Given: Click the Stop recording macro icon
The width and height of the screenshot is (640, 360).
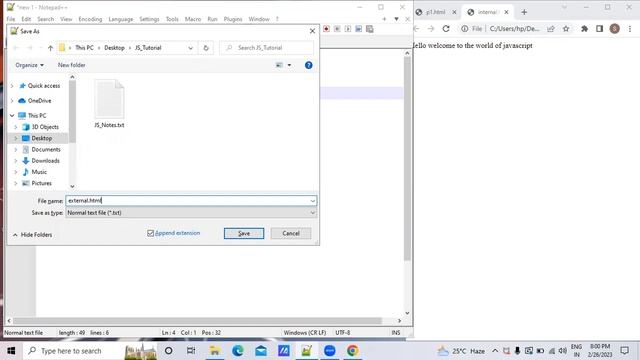Looking at the screenshot, I should click(x=337, y=29).
